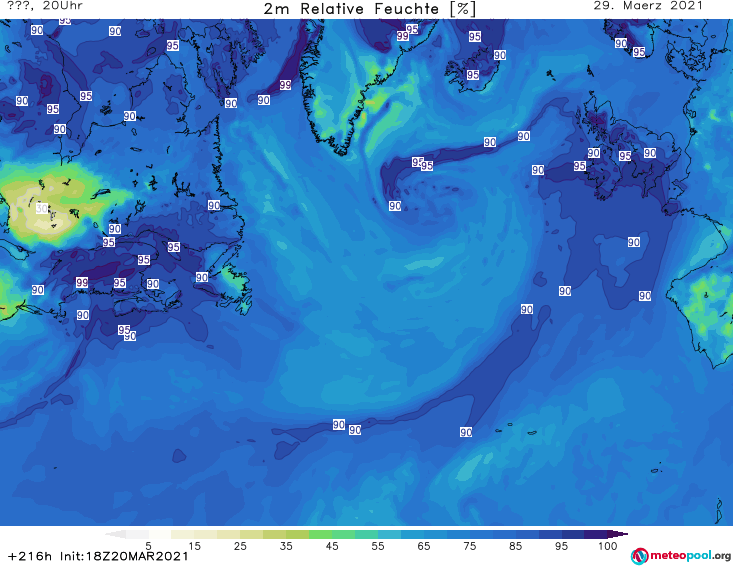This screenshot has height=566, width=733.
Task: Click the legend value '5'
Action: (148, 545)
